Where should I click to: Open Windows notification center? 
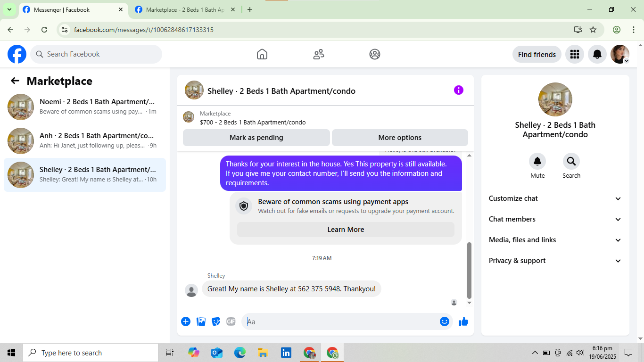click(x=628, y=353)
